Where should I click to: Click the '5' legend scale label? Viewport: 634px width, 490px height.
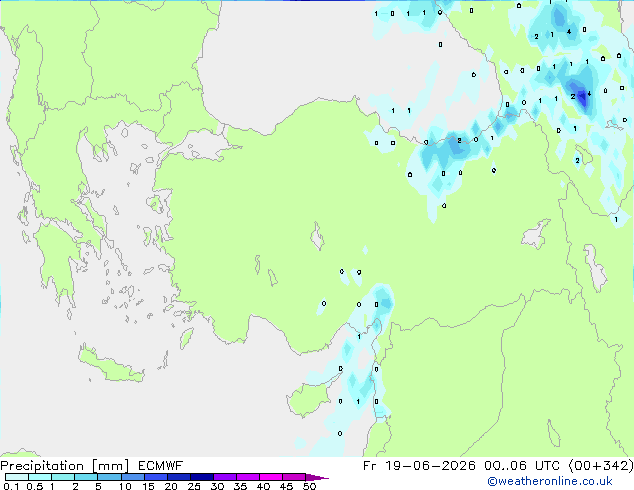[x=98, y=486]
